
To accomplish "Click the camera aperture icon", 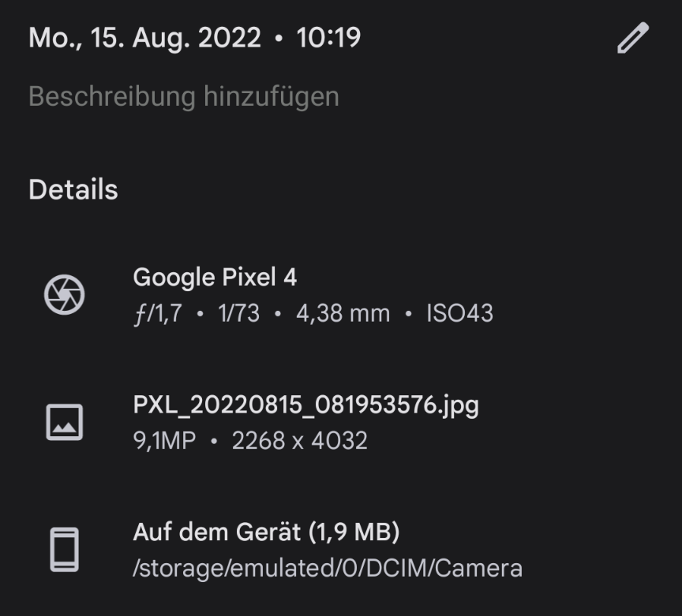I will 64,295.
